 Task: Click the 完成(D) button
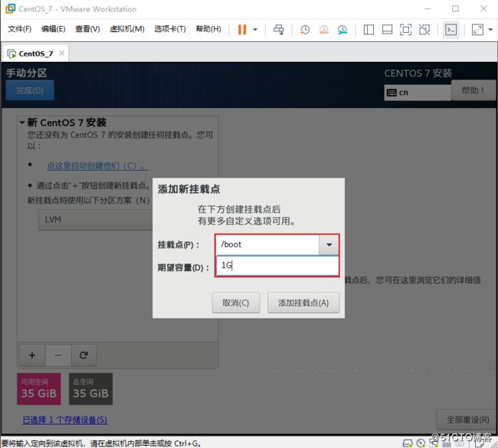click(x=30, y=90)
